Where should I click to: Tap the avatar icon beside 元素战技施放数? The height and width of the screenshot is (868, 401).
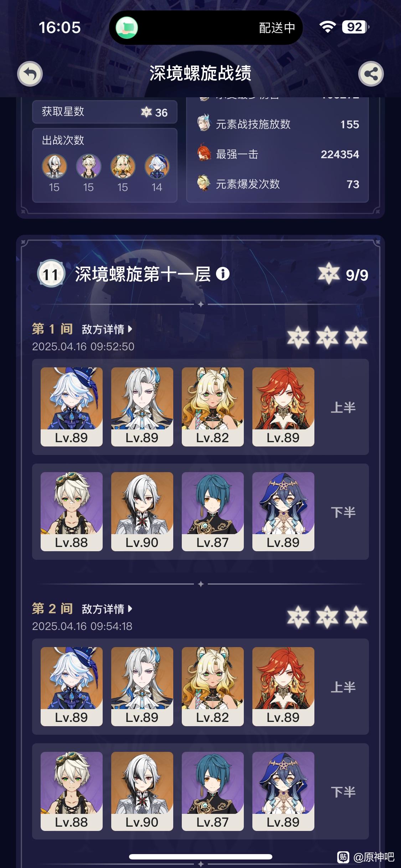204,123
